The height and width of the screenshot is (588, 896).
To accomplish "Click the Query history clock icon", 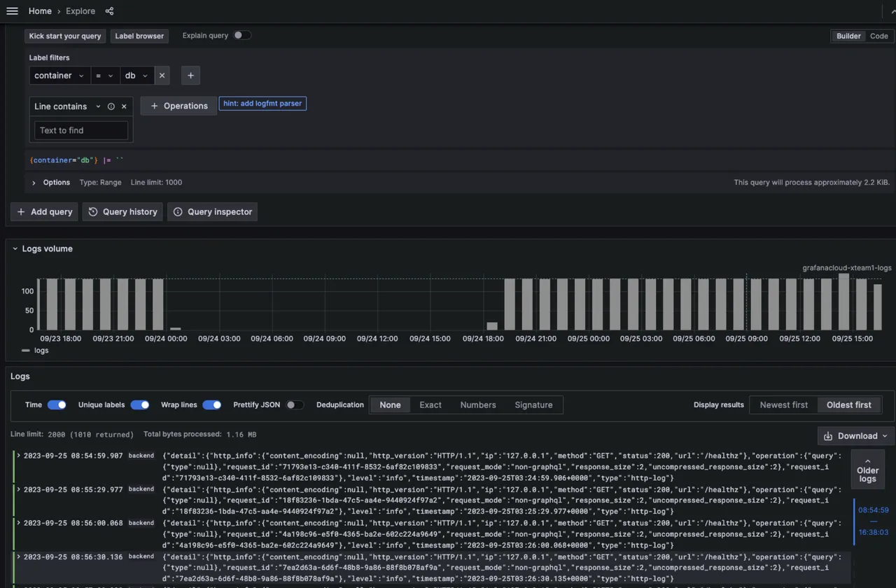I will pos(93,212).
